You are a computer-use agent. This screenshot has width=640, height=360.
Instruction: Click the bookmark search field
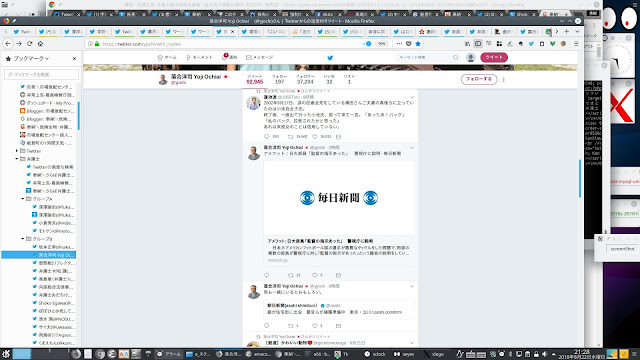pos(41,74)
